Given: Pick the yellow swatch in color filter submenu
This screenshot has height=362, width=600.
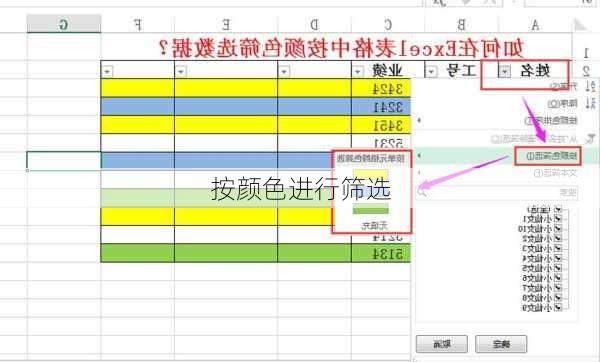Looking at the screenshot, I should click(370, 176).
